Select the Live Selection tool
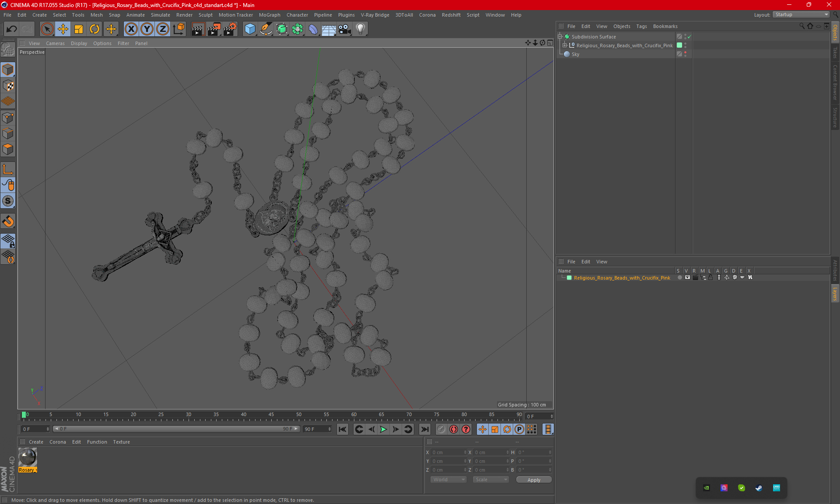The image size is (840, 504). (x=47, y=29)
